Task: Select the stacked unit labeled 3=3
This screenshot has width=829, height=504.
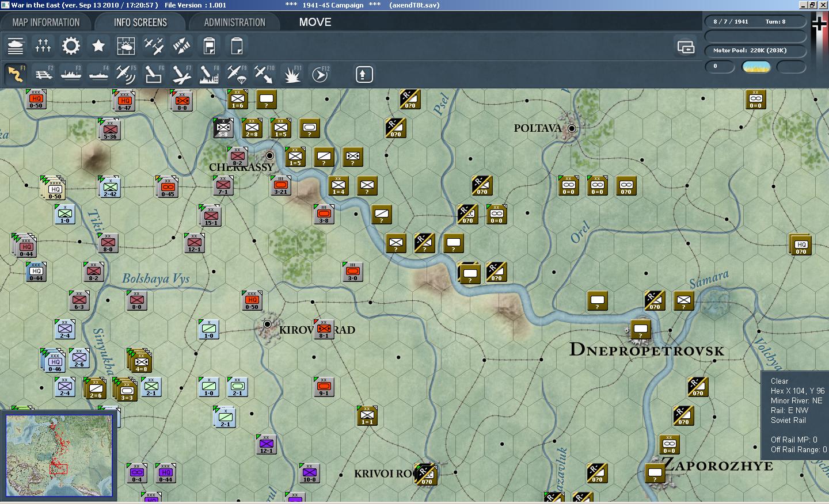Action: pos(126,389)
